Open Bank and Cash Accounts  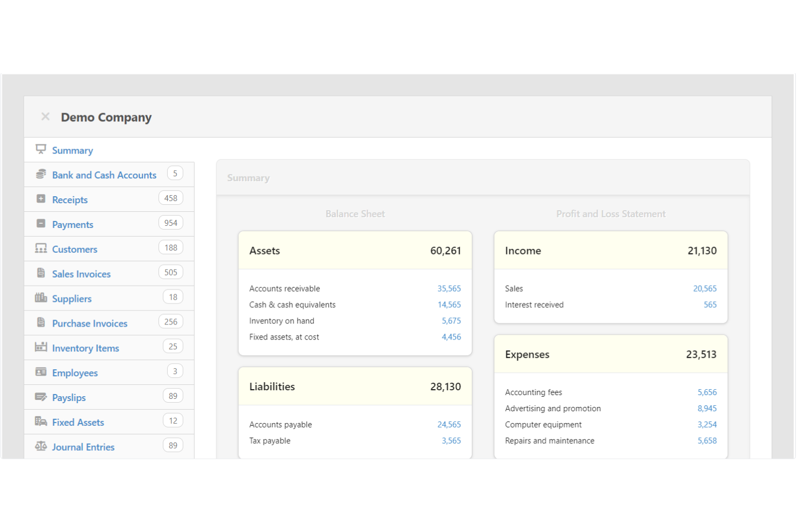tap(104, 175)
